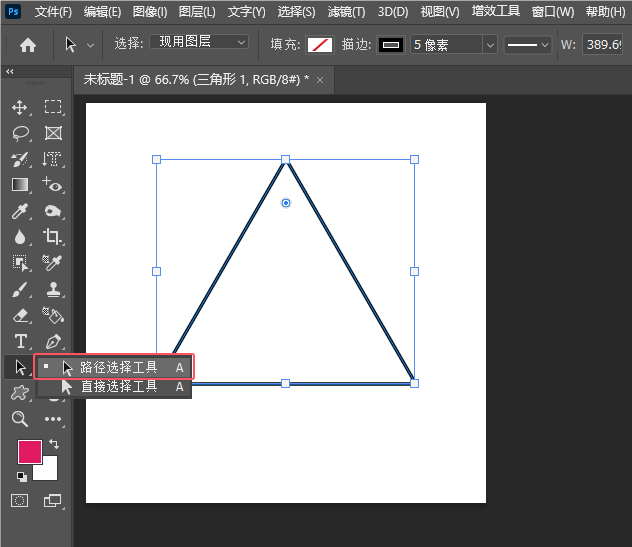
Task: Expand the stroke width 5 像素 dropdown
Action: 489,45
